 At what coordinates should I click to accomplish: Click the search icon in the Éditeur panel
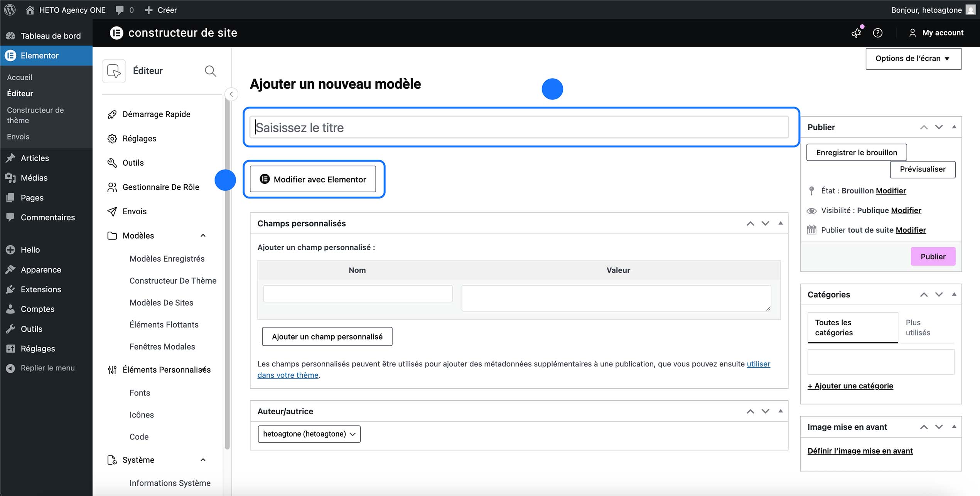211,71
